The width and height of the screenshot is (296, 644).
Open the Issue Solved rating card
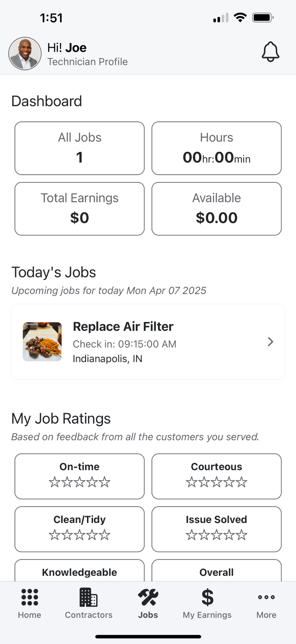pyautogui.click(x=216, y=529)
